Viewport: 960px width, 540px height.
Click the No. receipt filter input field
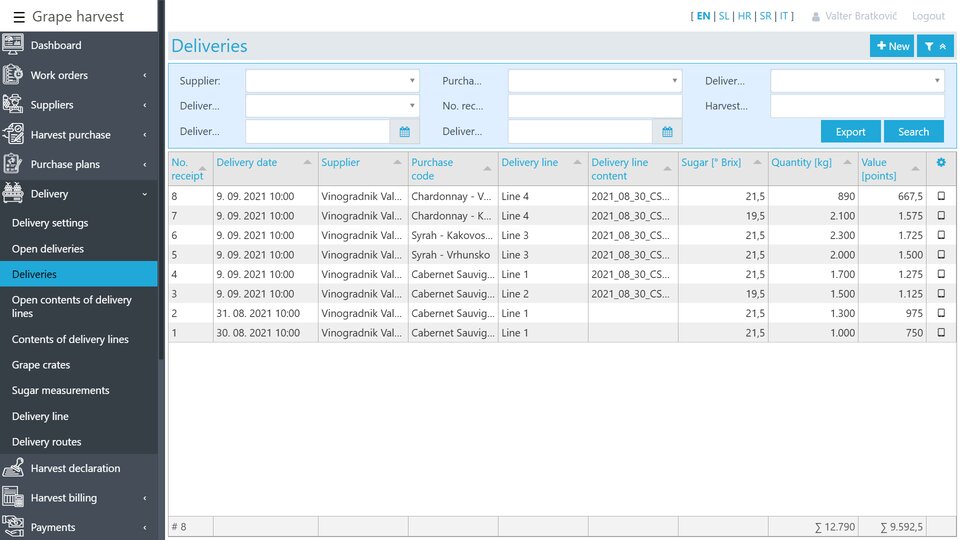coord(594,106)
